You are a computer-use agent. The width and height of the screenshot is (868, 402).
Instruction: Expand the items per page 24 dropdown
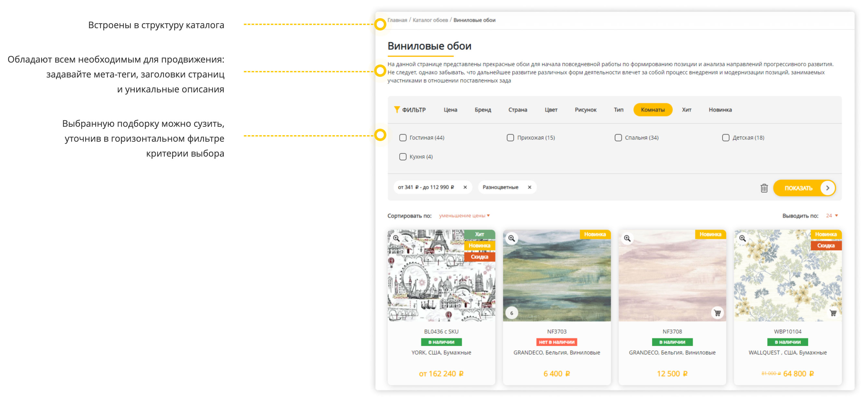coord(831,216)
